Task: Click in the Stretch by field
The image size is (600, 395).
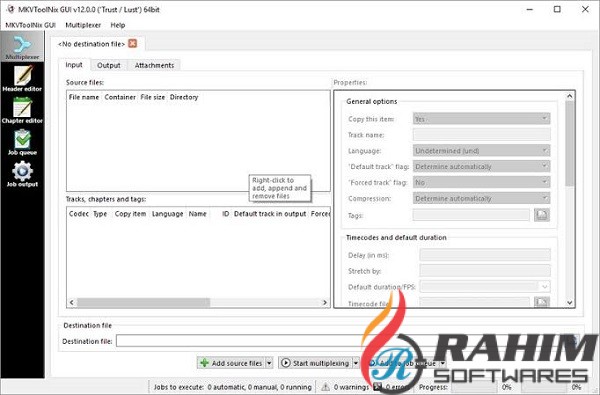Action: pos(485,271)
